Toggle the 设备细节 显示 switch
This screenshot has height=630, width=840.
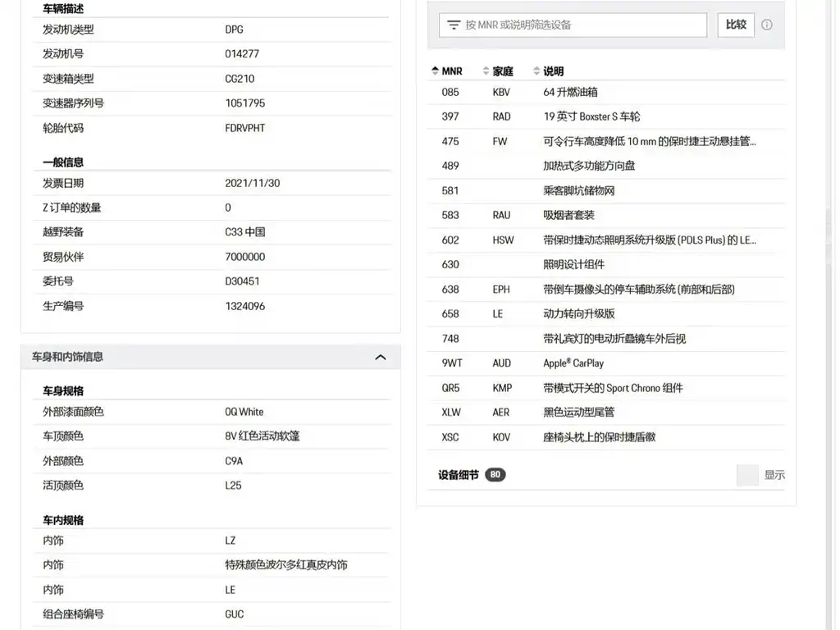click(748, 475)
